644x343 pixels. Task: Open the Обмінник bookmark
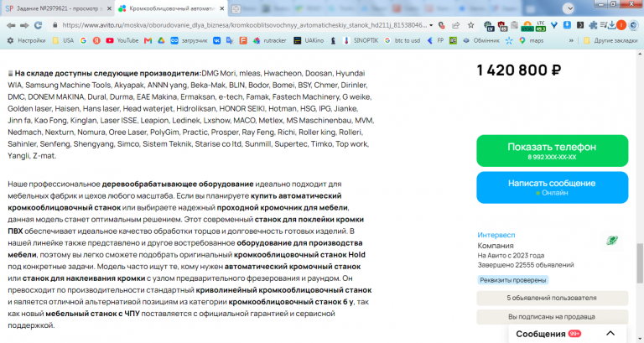[481, 40]
